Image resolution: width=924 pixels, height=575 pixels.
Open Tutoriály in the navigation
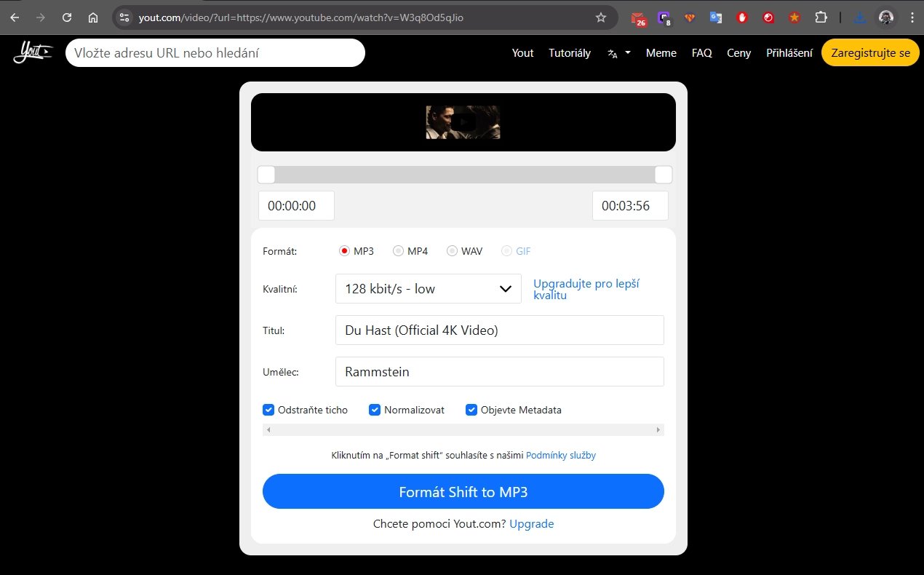(570, 53)
